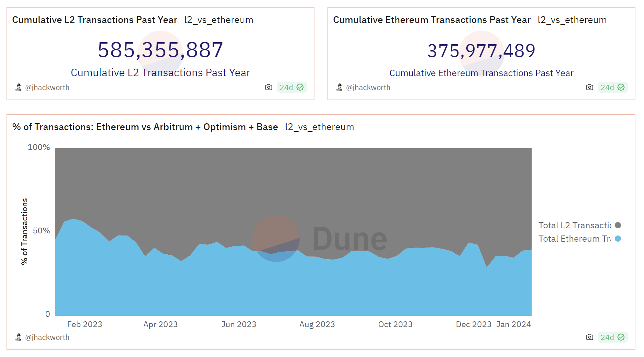The image size is (644, 357).
Task: Click the 24d freshness badge on L2 card
Action: [291, 87]
